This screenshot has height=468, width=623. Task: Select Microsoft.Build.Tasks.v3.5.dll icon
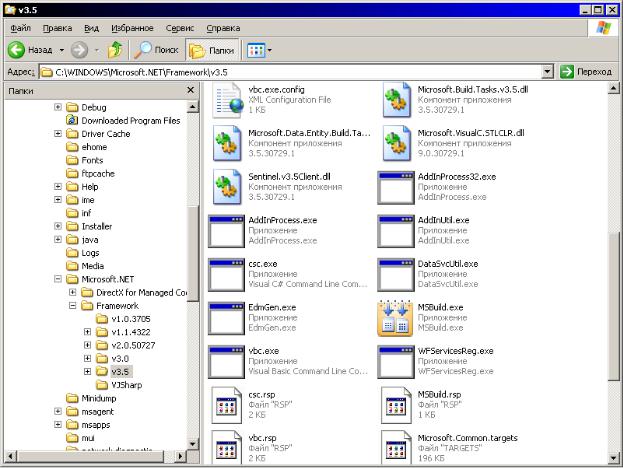tap(397, 100)
